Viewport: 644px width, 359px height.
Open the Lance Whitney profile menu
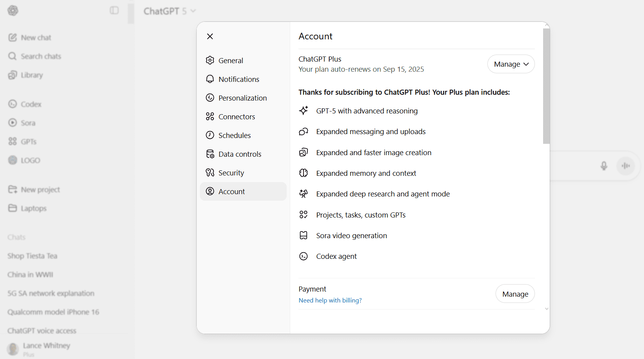coord(39,348)
